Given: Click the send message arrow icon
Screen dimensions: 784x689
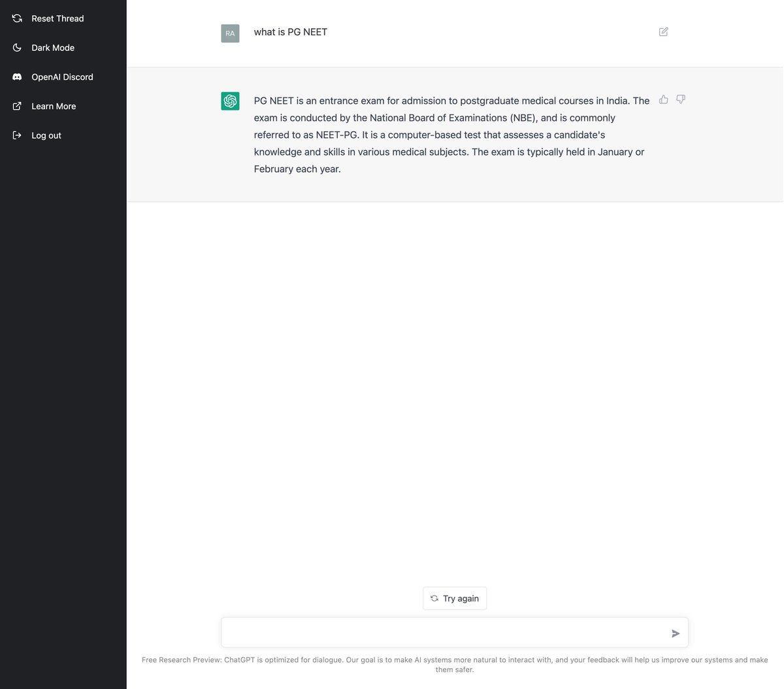Looking at the screenshot, I should click(x=676, y=633).
